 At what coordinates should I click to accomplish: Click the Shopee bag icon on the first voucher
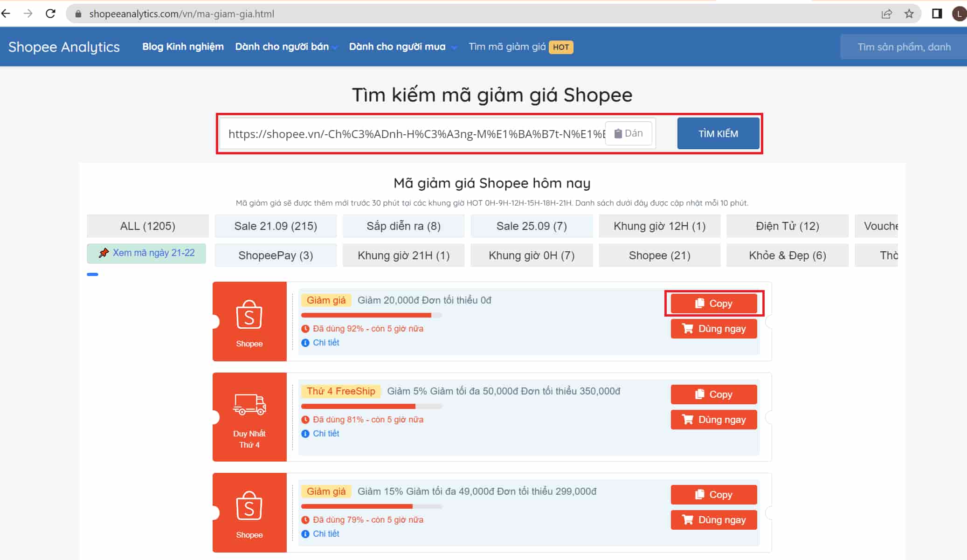(x=249, y=314)
